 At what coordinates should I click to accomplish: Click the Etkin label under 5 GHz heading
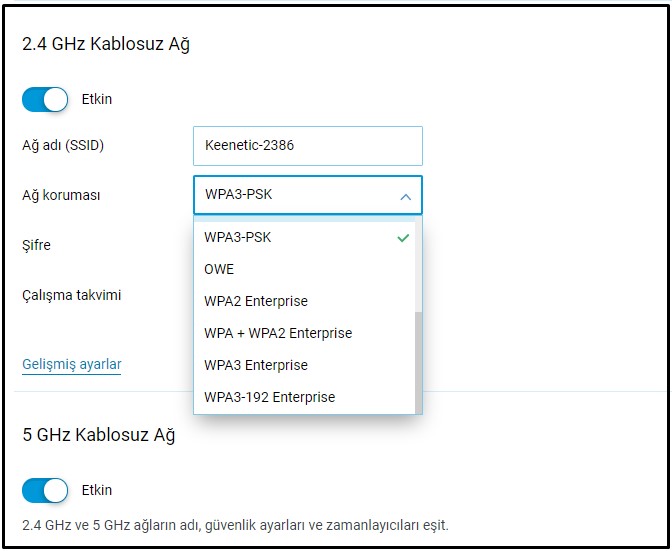97,491
